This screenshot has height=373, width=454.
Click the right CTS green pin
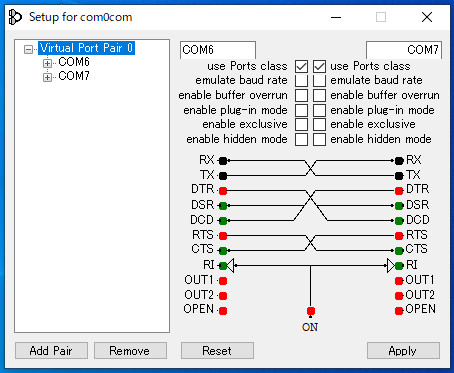pos(399,250)
